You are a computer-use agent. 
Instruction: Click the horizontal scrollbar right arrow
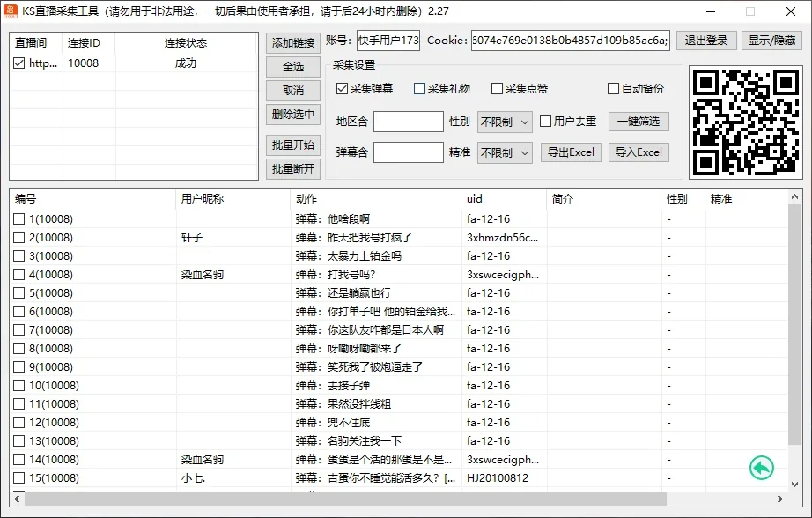point(780,499)
